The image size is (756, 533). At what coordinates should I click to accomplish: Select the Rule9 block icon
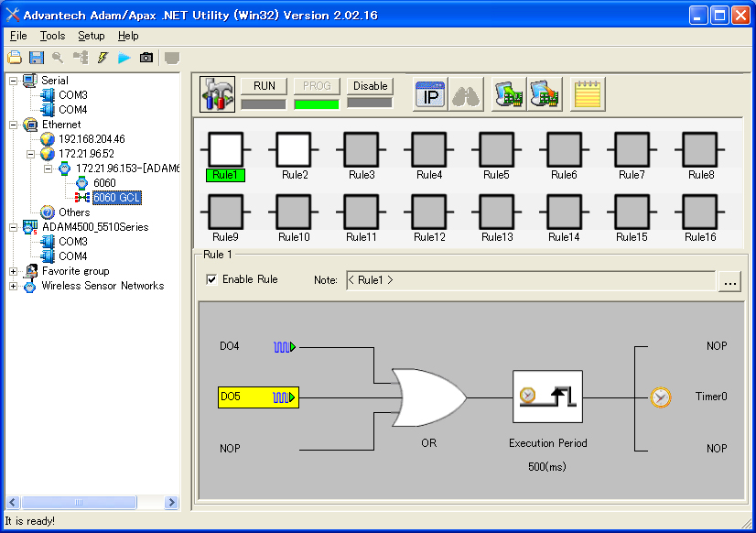225,212
